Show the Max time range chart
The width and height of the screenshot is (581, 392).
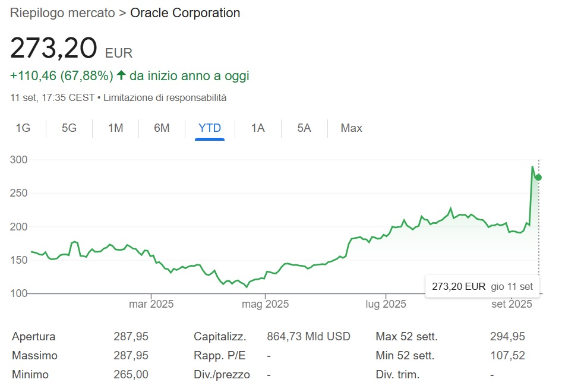[351, 128]
